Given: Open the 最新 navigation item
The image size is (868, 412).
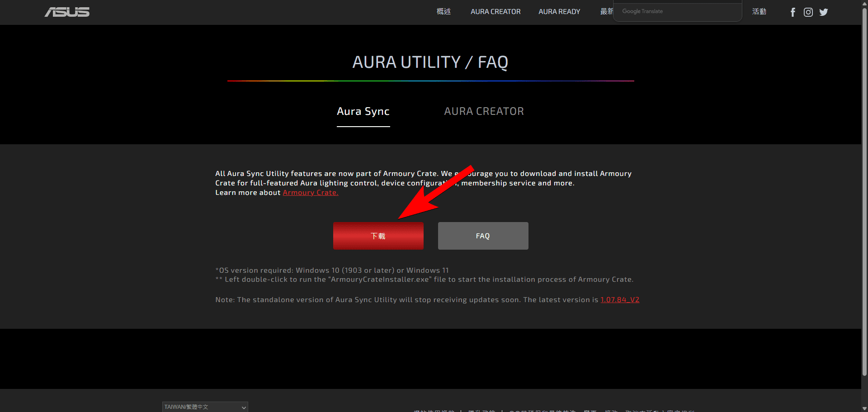Looking at the screenshot, I should coord(608,11).
